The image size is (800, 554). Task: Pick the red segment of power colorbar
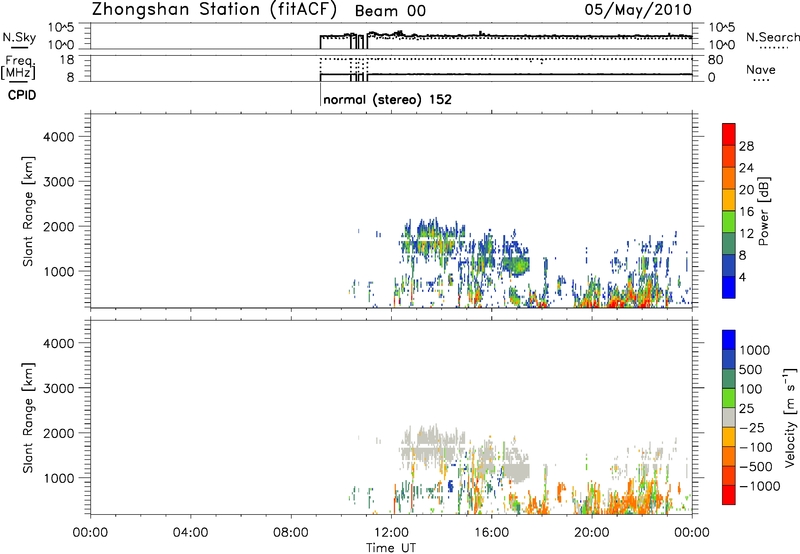pyautogui.click(x=729, y=134)
